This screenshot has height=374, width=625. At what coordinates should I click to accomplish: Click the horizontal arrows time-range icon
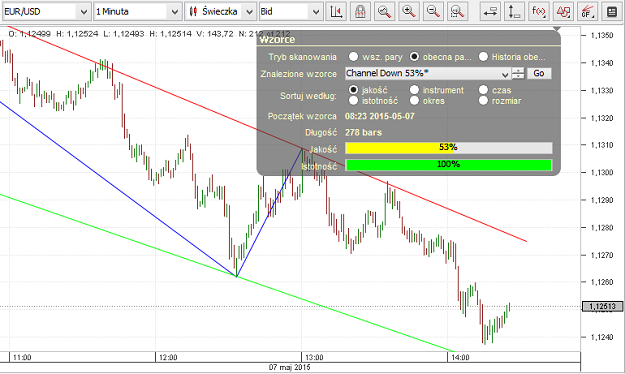[x=490, y=12]
